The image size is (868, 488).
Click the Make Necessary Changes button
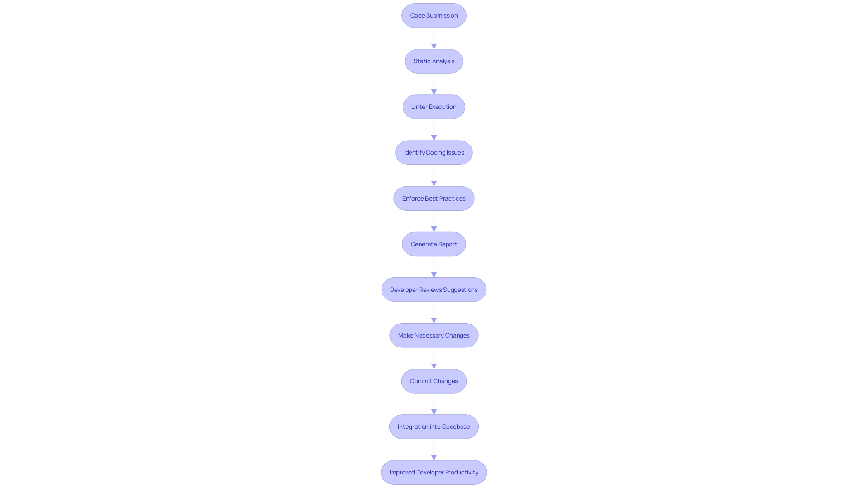[434, 335]
